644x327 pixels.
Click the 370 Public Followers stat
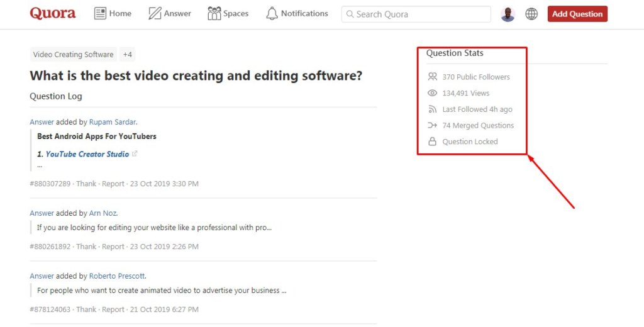coord(476,77)
